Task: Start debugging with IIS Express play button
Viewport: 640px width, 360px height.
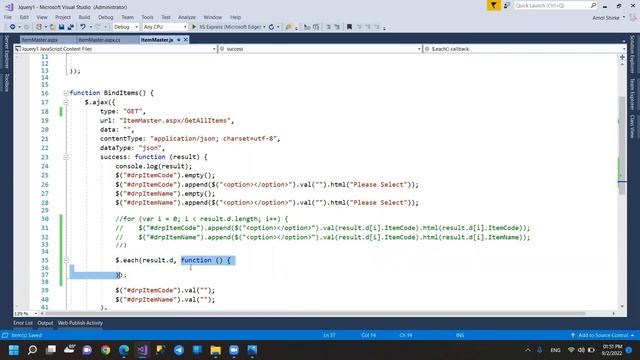Action: click(194, 27)
